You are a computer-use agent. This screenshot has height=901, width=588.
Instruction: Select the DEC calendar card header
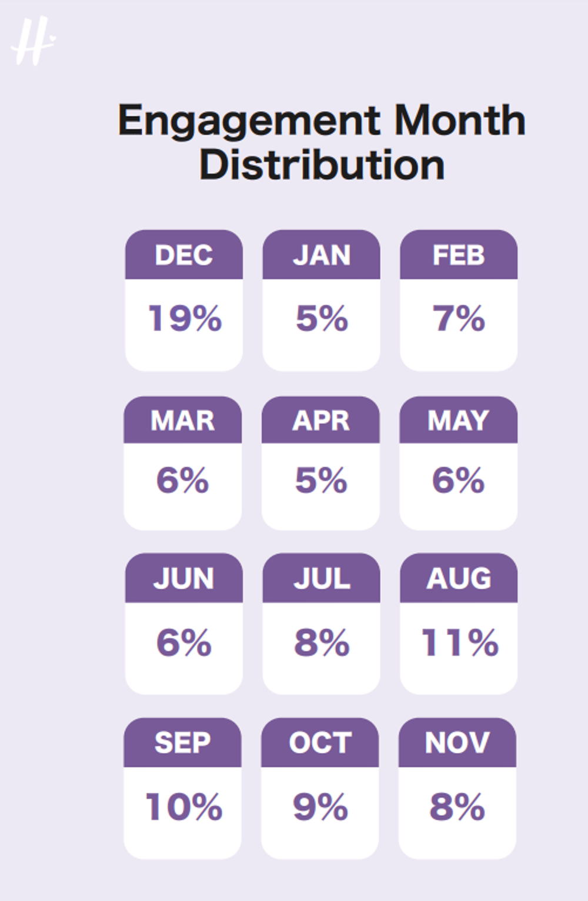click(x=184, y=255)
